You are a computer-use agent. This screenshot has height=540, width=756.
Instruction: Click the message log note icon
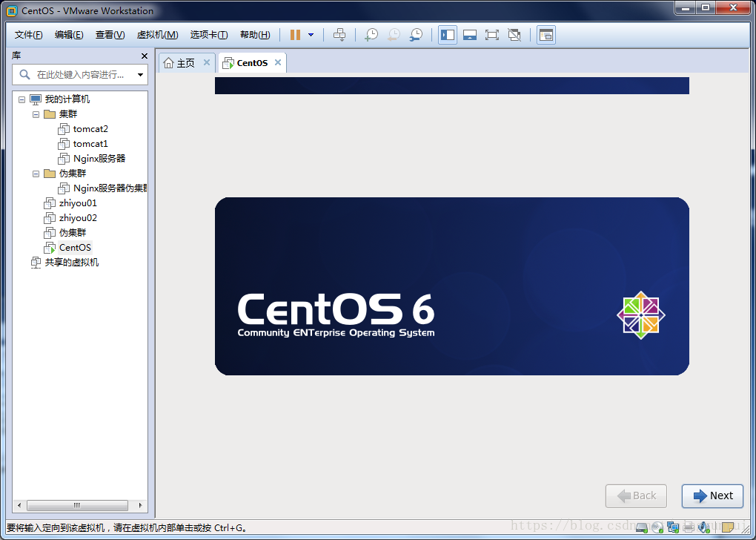(x=728, y=527)
